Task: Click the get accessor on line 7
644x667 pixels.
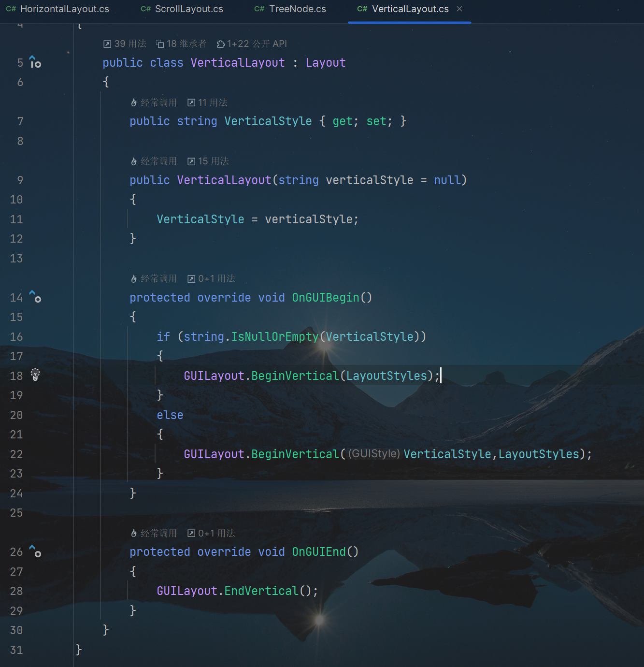Action: pyautogui.click(x=343, y=121)
